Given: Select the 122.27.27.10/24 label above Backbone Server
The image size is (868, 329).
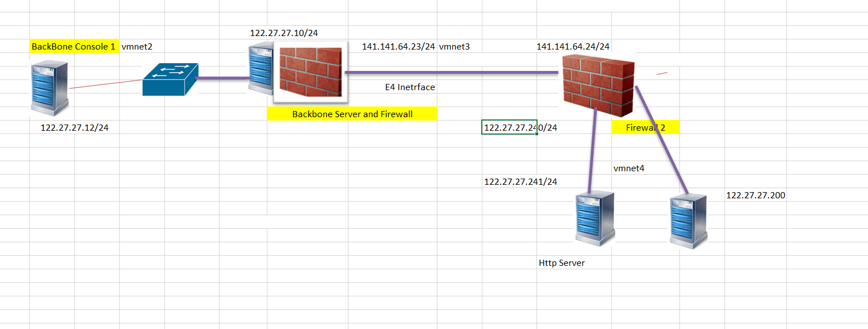Looking at the screenshot, I should [x=284, y=33].
